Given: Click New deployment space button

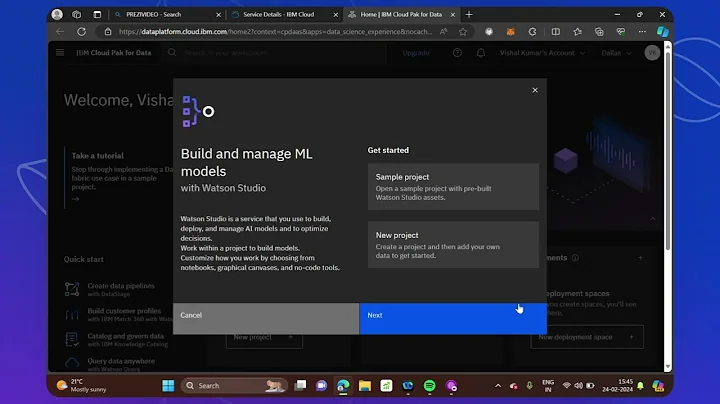Looking at the screenshot, I should [587, 337].
